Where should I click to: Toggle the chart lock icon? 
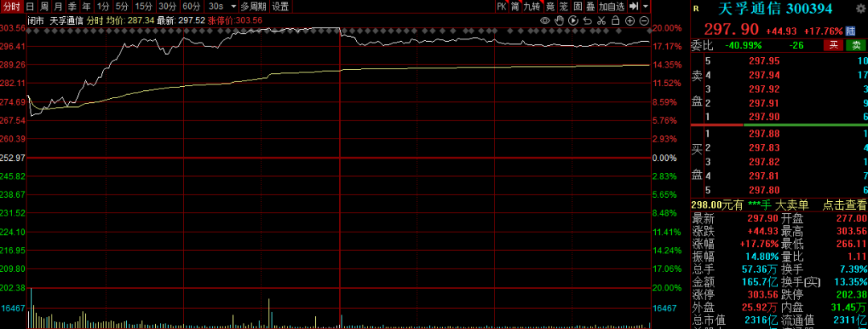click(x=616, y=20)
